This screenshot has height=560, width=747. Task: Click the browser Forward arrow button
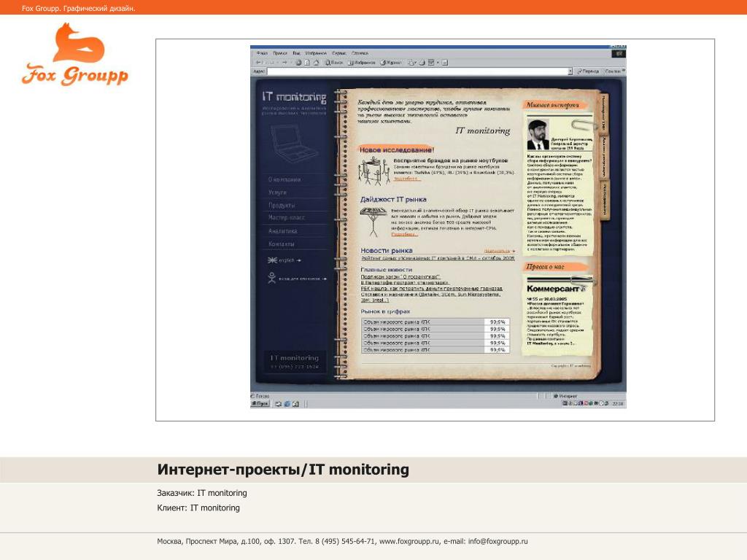point(285,63)
